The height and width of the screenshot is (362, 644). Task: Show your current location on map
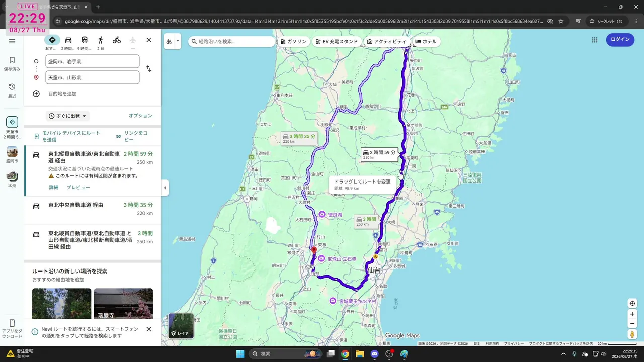point(632,303)
